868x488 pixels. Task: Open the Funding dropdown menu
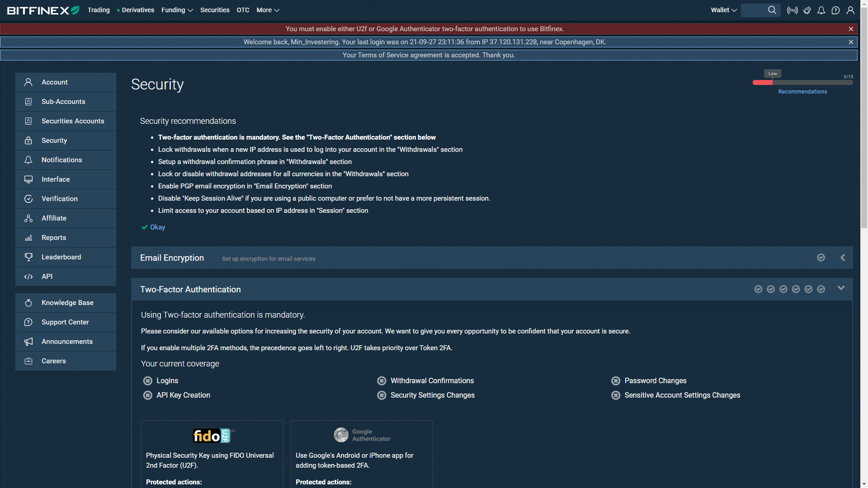point(177,10)
